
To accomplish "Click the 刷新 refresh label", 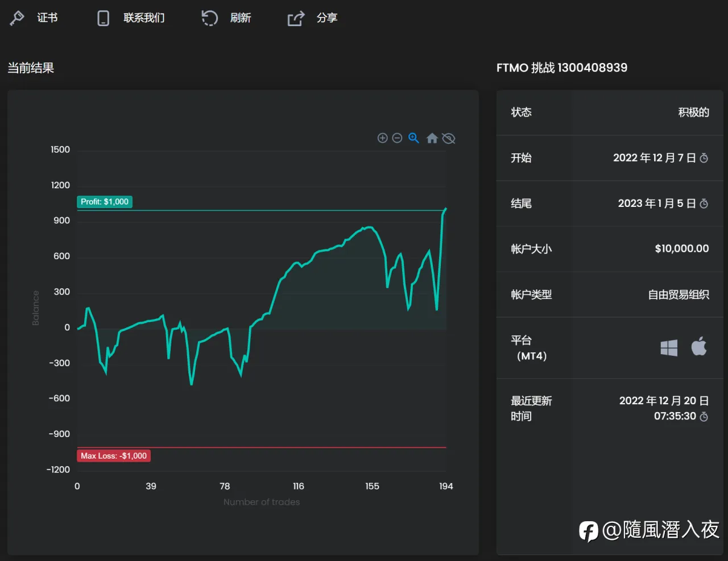I will (241, 18).
